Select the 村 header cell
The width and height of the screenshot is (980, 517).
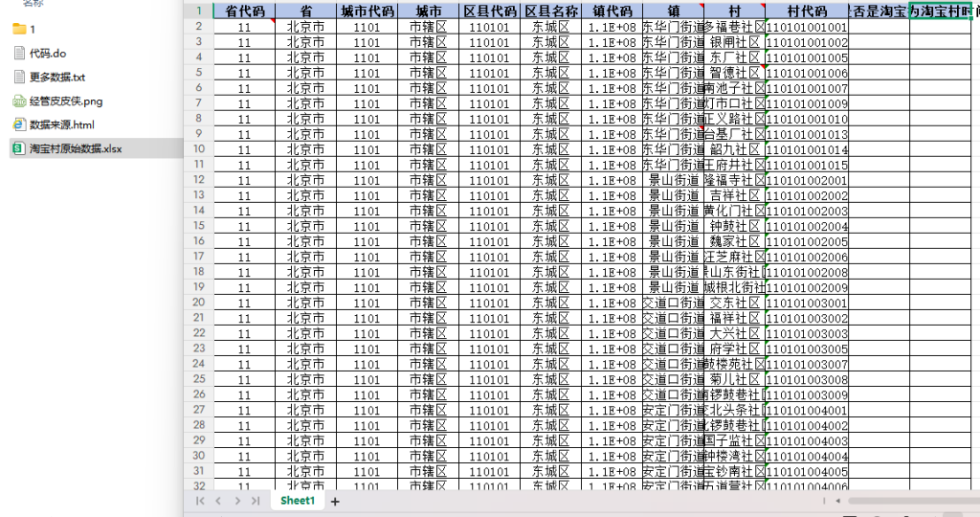[734, 11]
